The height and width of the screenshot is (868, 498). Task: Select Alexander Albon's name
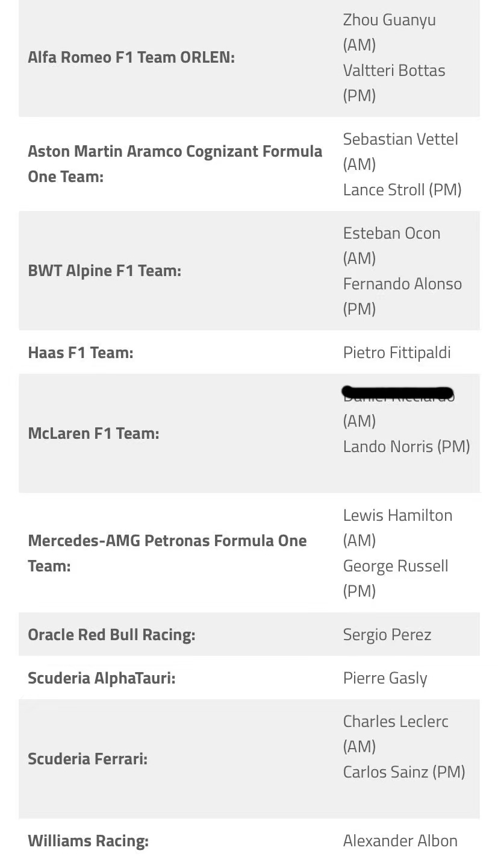tap(400, 841)
